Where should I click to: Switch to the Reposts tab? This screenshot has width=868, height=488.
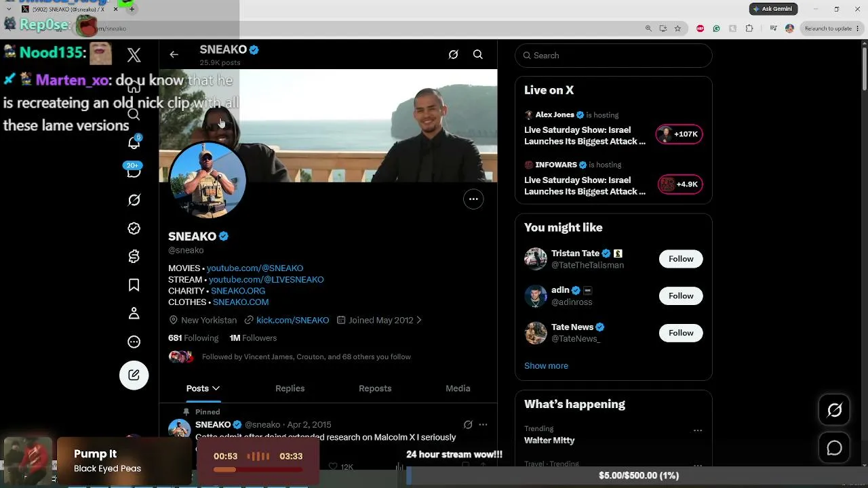375,388
